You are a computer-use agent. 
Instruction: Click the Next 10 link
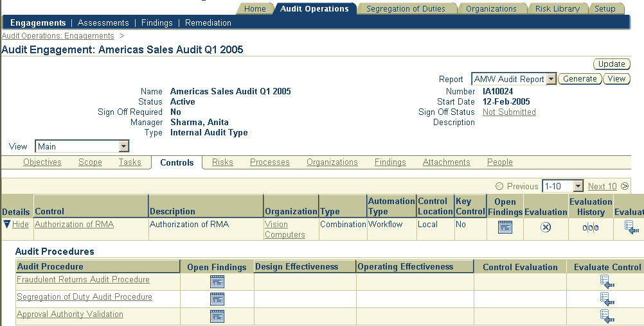[x=602, y=186]
